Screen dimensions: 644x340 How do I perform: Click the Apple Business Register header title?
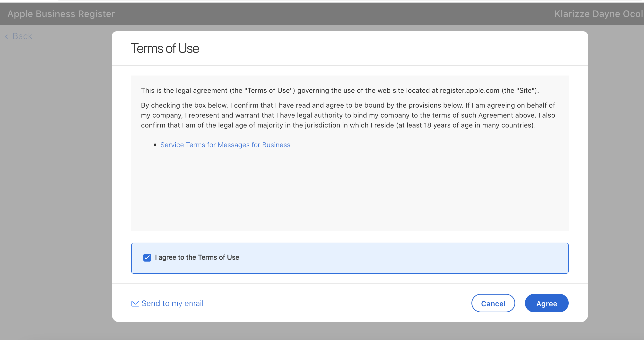(61, 14)
